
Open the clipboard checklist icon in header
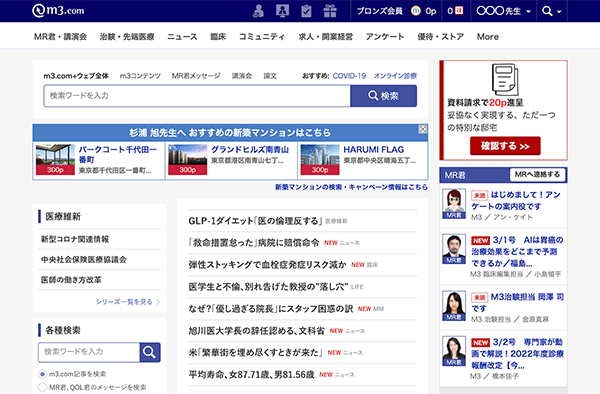306,11
